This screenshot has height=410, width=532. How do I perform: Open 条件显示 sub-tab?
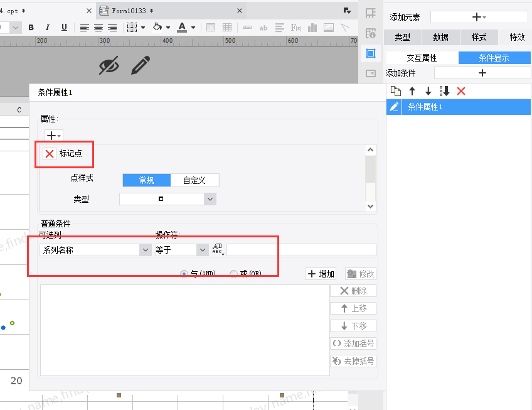pos(494,58)
